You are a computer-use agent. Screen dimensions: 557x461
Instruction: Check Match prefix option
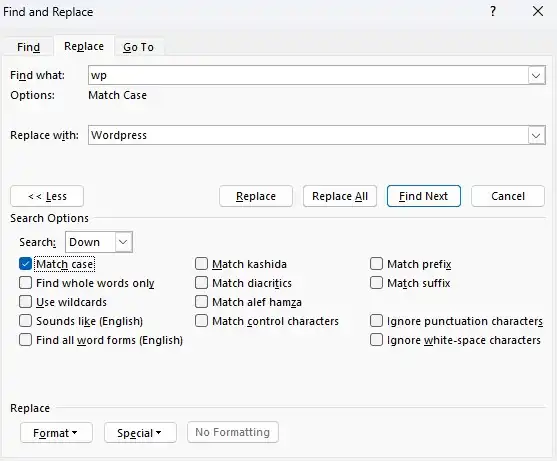pos(376,264)
